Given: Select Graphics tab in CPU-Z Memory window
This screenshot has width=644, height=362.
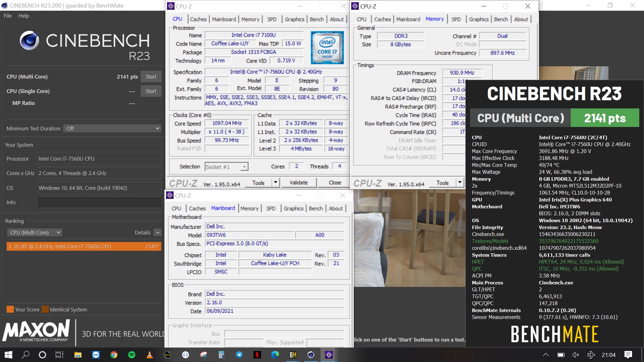Looking at the screenshot, I should point(479,19).
